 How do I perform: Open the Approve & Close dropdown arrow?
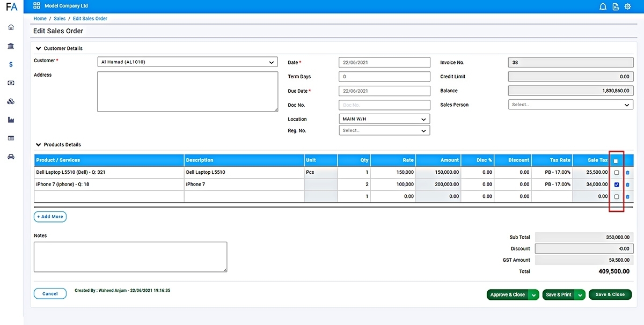(533, 294)
